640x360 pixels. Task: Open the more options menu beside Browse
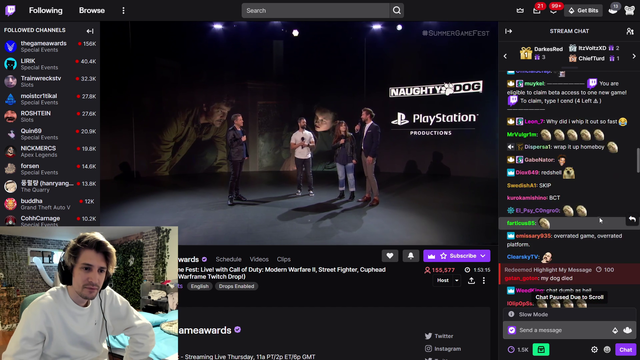coord(123,11)
